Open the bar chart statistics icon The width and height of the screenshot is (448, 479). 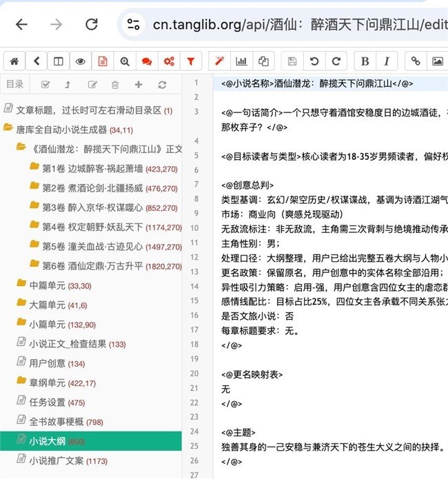point(241,61)
